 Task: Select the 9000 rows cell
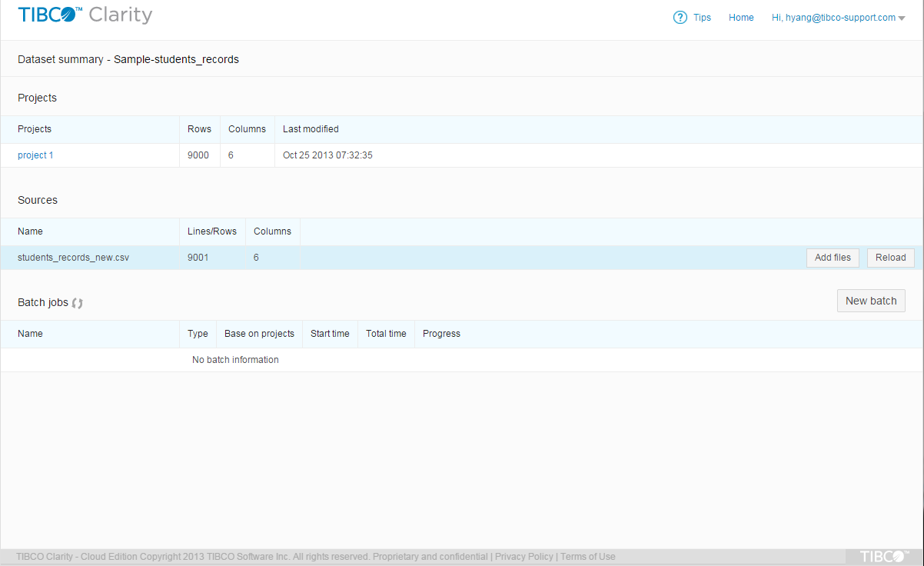pos(198,155)
